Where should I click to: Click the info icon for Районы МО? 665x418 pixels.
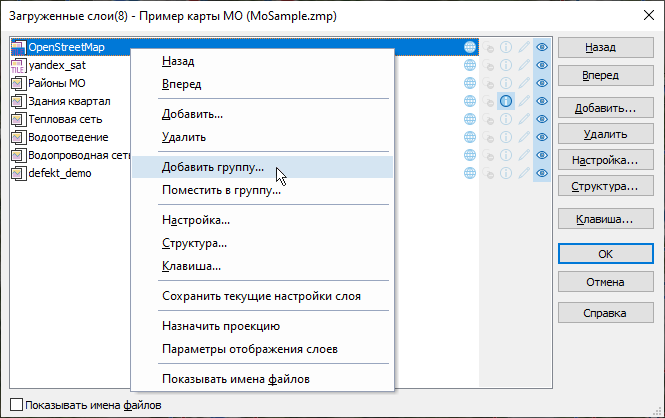(x=506, y=83)
